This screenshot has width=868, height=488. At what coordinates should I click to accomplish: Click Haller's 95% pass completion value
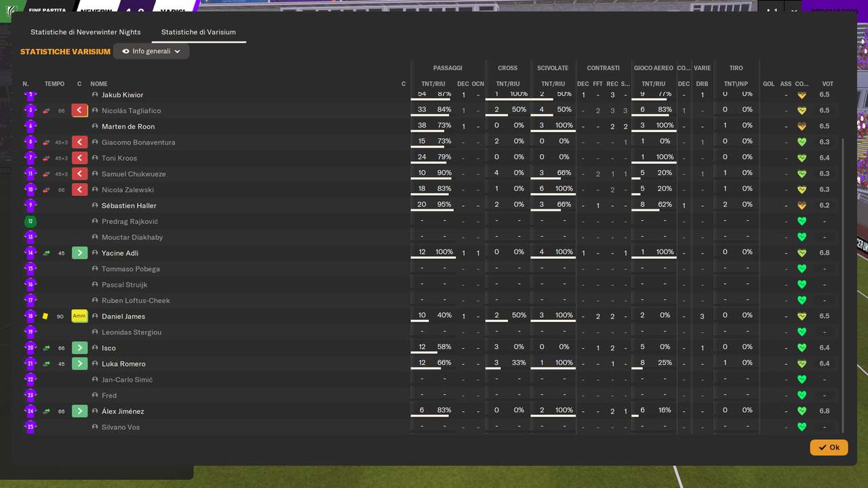[444, 205]
